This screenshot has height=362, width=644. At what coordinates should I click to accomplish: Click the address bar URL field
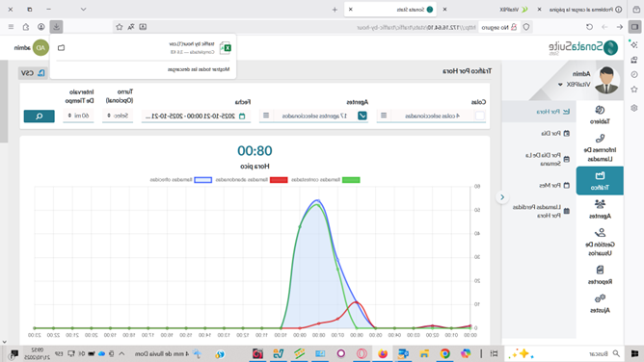(x=416, y=27)
